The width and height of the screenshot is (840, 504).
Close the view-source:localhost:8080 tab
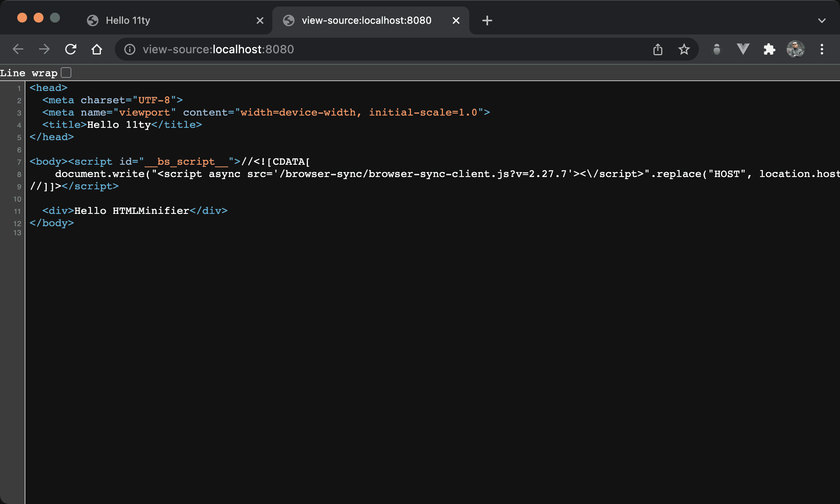click(x=456, y=20)
